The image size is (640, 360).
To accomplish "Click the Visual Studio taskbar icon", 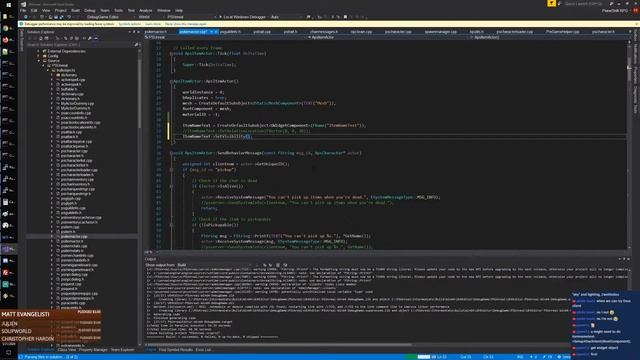I will coord(8,249).
